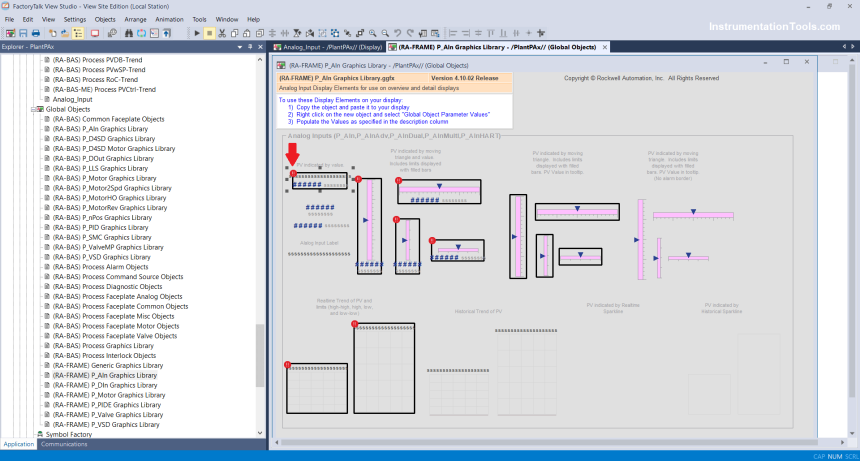The height and width of the screenshot is (461, 860).
Task: Click the Paste icon in the toolbar
Action: [247, 33]
